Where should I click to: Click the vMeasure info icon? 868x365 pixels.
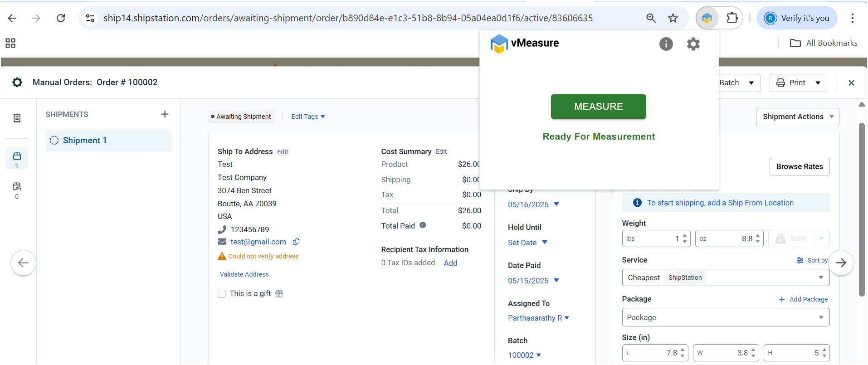tap(666, 44)
